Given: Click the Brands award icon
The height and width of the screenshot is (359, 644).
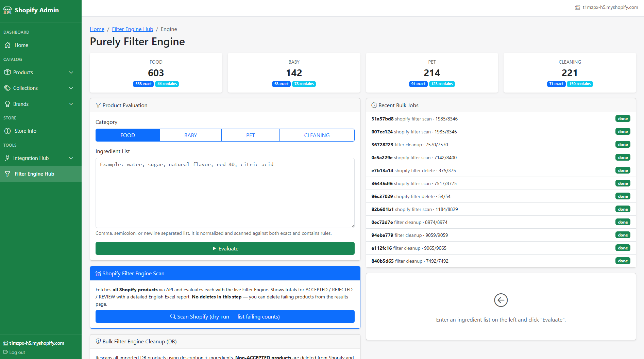Looking at the screenshot, I should pos(7,104).
